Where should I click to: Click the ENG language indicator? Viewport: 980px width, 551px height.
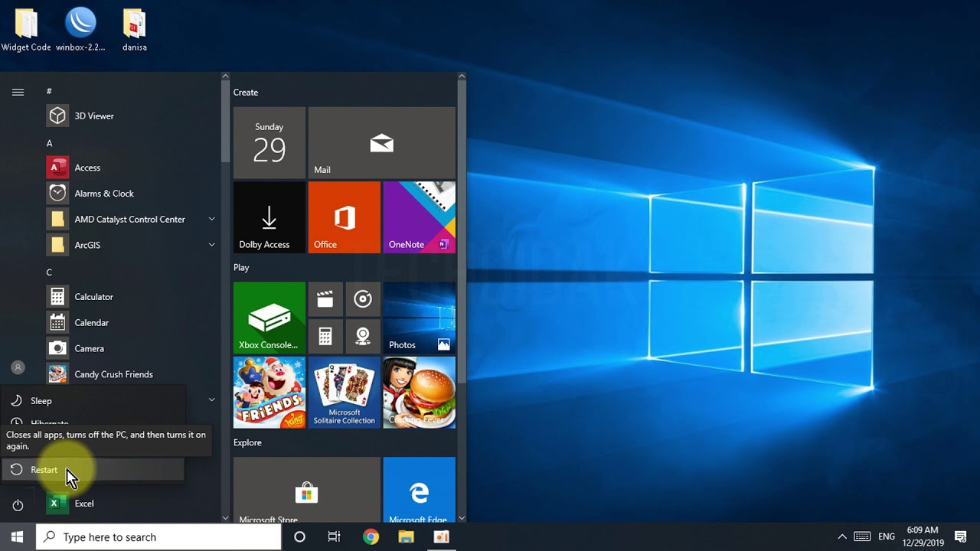pyautogui.click(x=887, y=537)
